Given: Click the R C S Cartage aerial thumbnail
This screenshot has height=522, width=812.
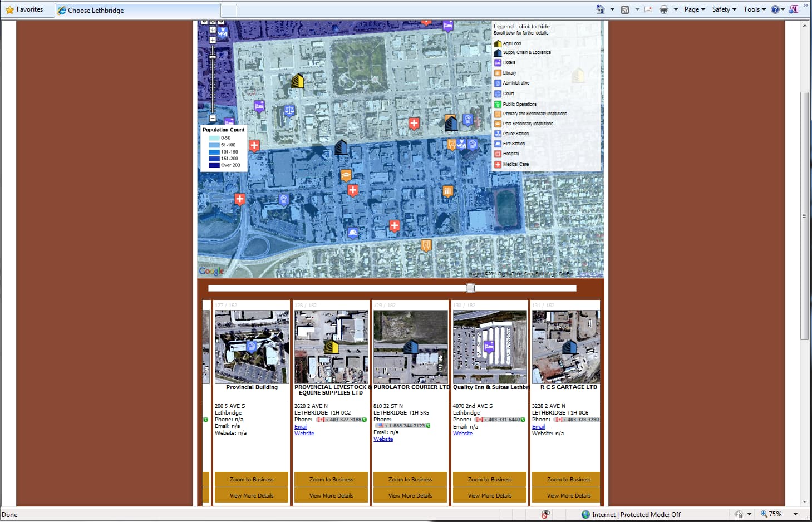Looking at the screenshot, I should (x=566, y=347).
